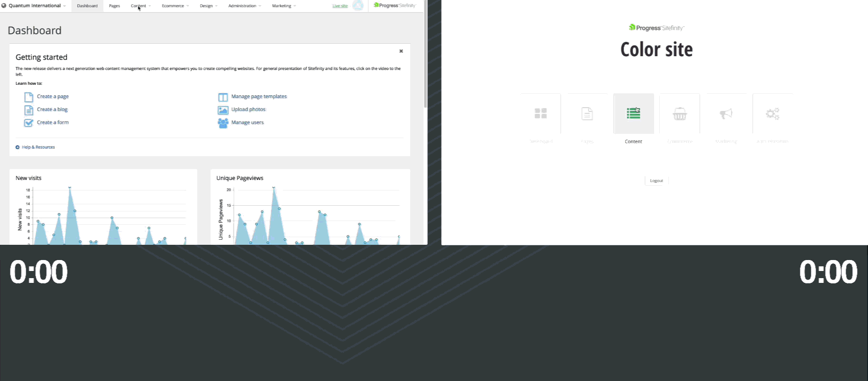
Task: Expand the Ecommerce dropdown menu
Action: pyautogui.click(x=175, y=6)
